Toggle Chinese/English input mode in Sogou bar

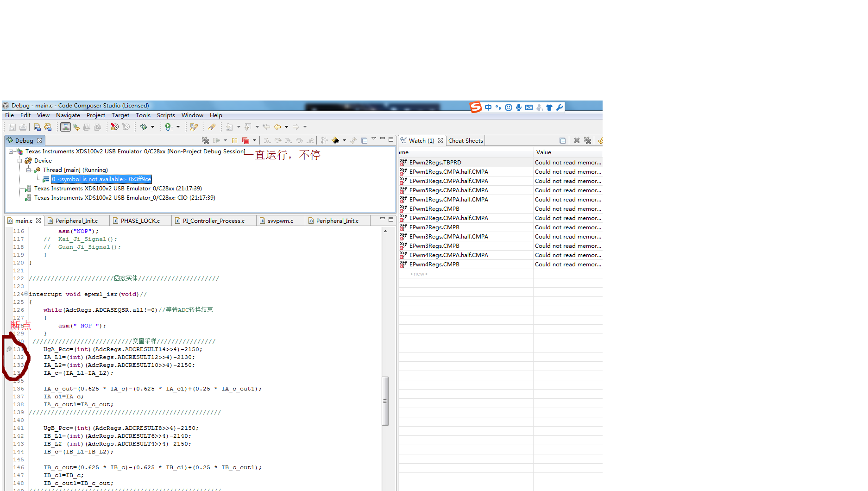pyautogui.click(x=488, y=107)
